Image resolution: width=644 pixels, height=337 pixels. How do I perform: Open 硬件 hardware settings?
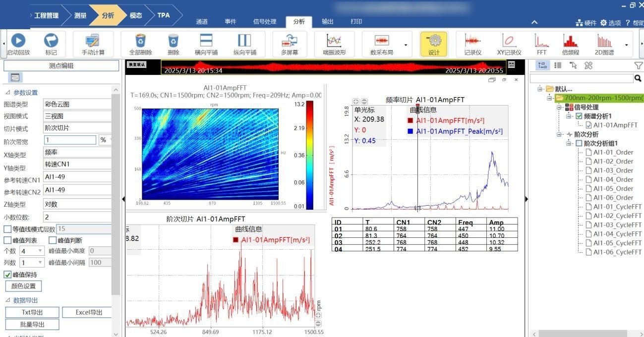coord(586,23)
